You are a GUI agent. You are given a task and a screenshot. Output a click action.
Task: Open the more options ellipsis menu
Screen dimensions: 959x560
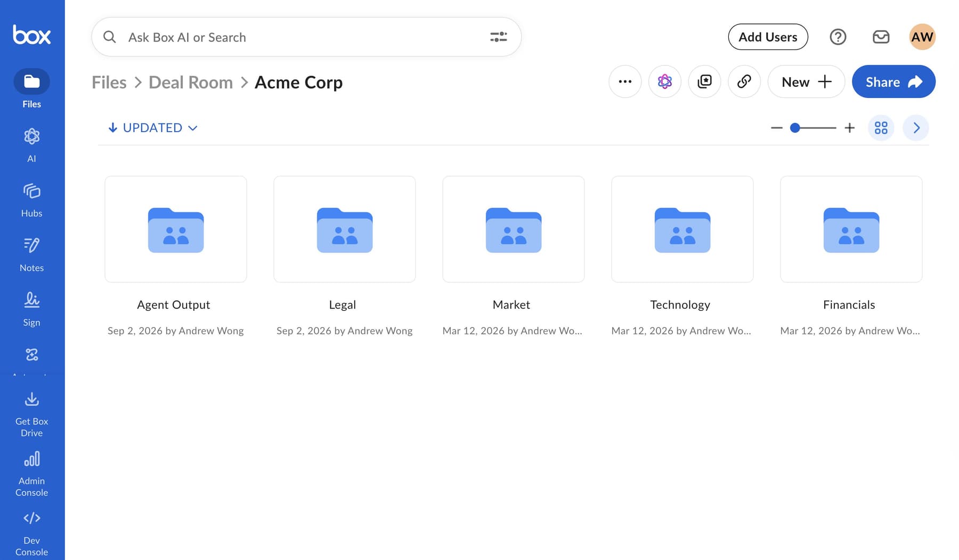(x=625, y=81)
